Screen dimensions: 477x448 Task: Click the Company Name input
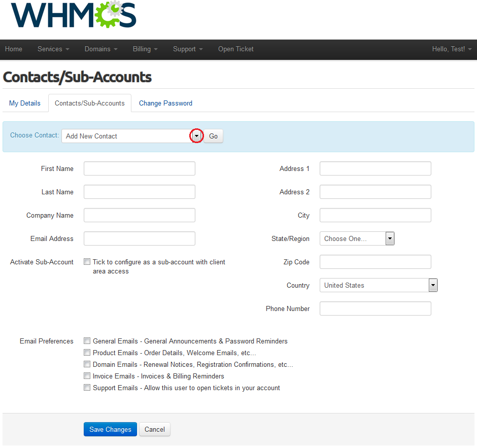pos(140,215)
